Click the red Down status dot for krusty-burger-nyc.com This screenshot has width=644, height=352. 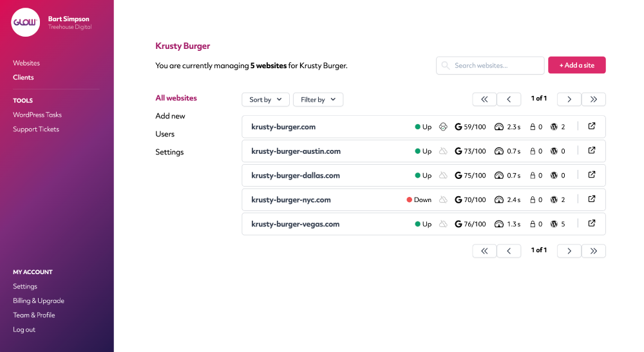click(x=409, y=199)
